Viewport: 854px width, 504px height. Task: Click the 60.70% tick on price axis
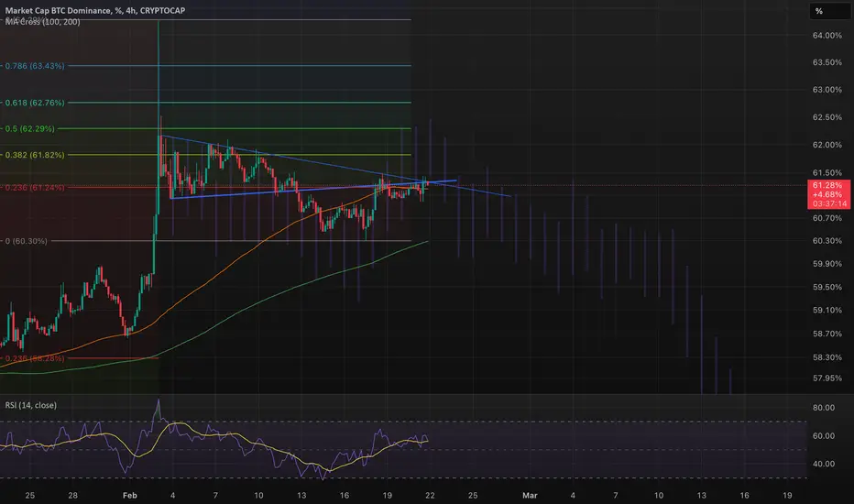[x=827, y=218]
